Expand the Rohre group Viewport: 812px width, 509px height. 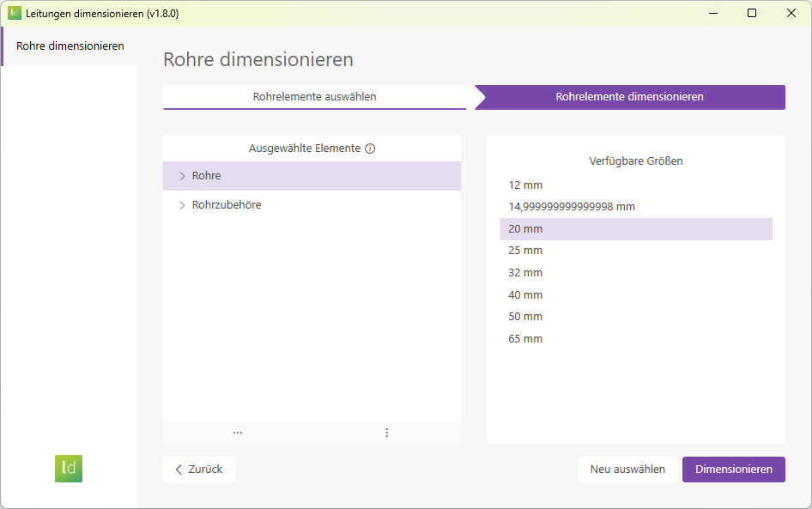[181, 176]
